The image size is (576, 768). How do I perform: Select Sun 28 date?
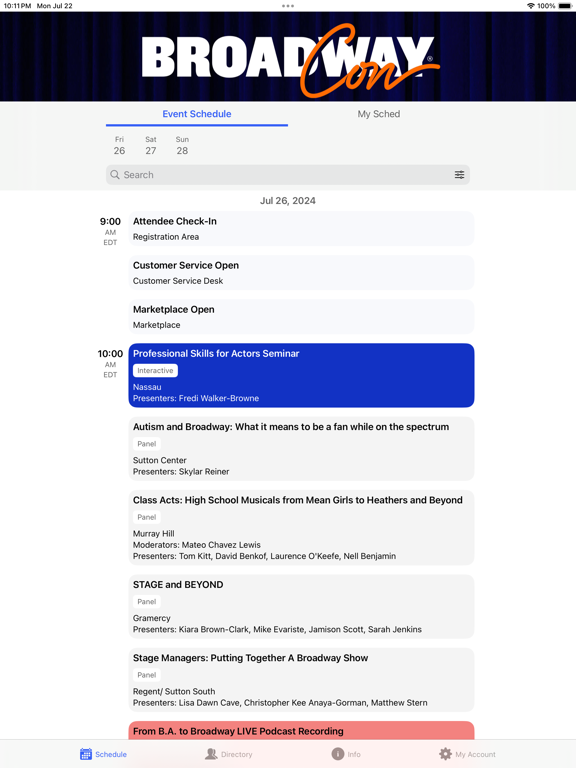182,146
